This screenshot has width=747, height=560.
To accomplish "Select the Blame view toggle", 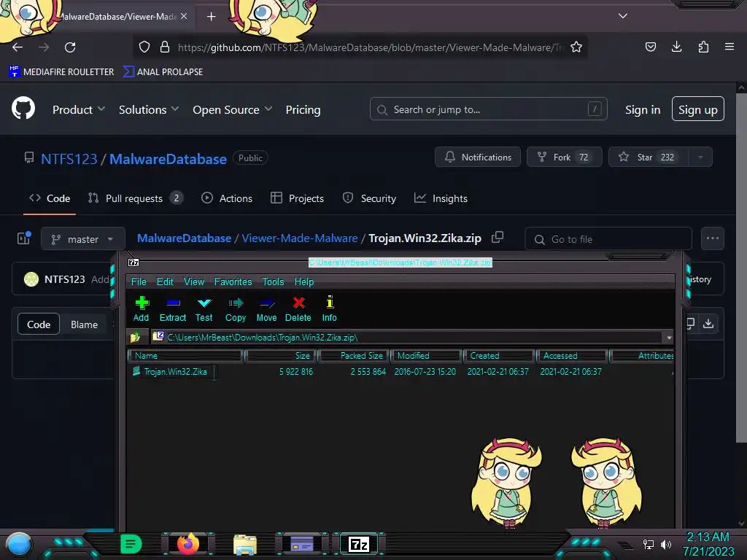I will tap(85, 324).
